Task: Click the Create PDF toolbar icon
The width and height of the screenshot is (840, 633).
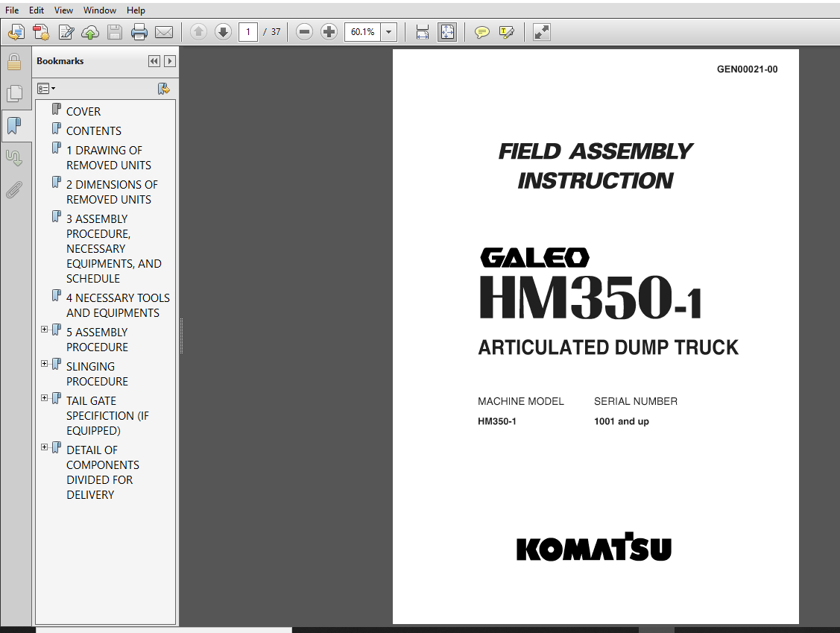Action: coord(41,32)
